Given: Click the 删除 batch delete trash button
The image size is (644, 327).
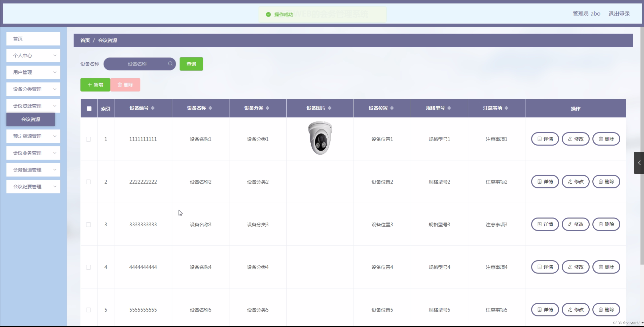Looking at the screenshot, I should pos(125,85).
